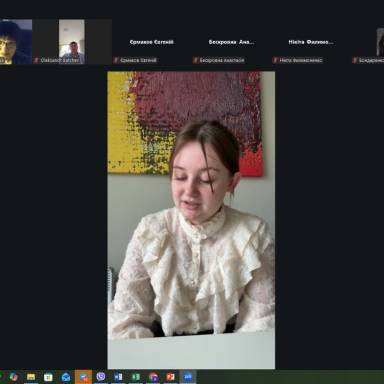
Task: Open Viber from the taskbar
Action: [x=101, y=377]
